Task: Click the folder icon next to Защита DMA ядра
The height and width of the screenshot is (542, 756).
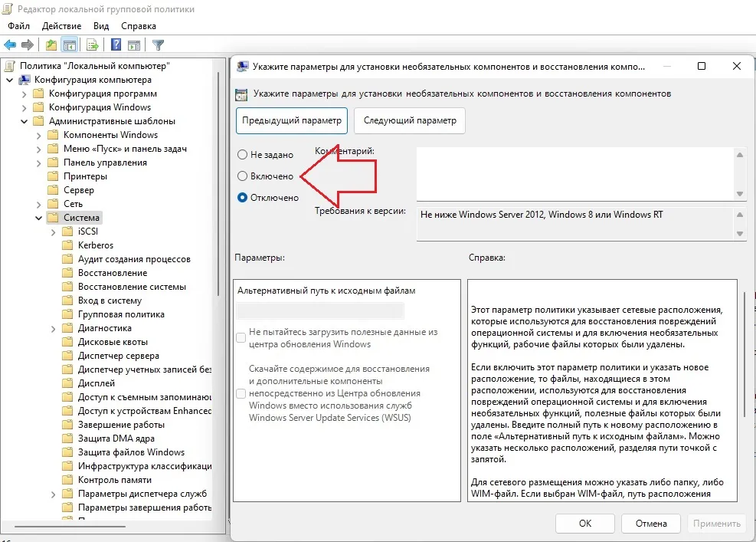Action: click(68, 439)
